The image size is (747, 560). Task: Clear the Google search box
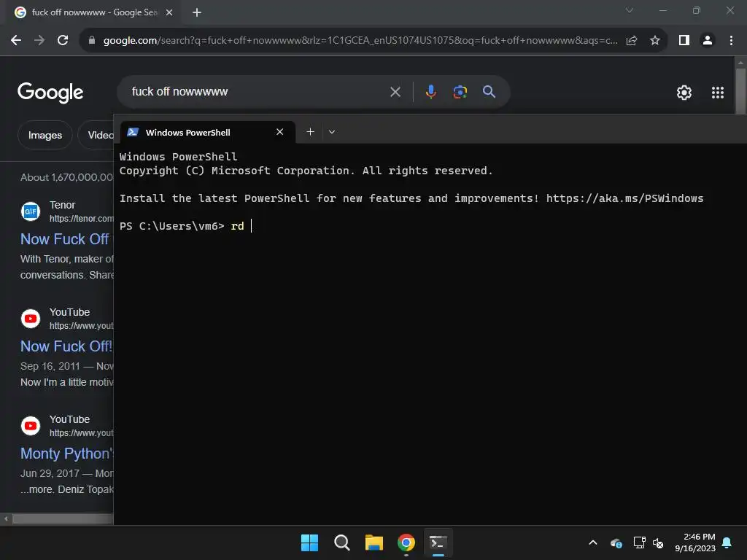(x=395, y=92)
